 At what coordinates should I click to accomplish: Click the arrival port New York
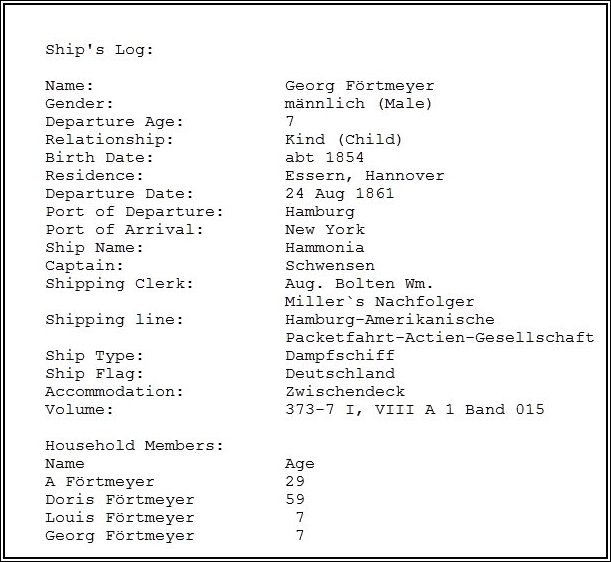[x=324, y=230]
